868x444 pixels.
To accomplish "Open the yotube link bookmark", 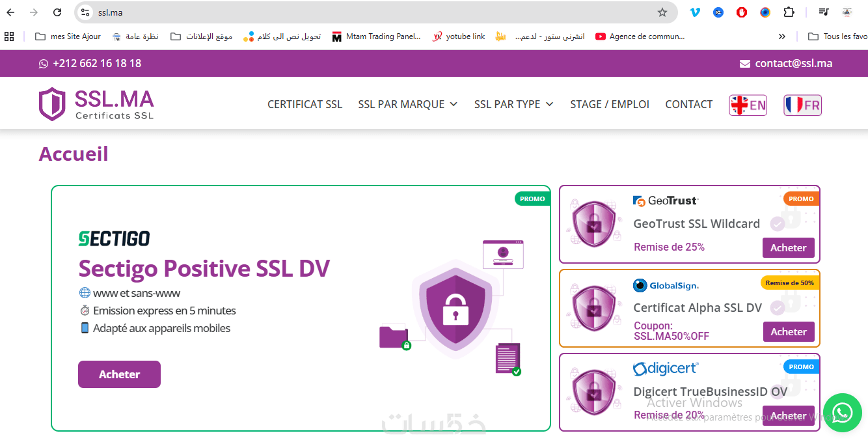I will 459,36.
